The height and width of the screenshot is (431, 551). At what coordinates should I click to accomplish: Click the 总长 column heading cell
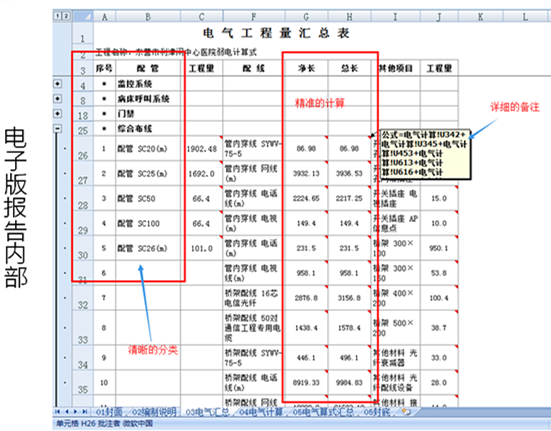click(349, 68)
